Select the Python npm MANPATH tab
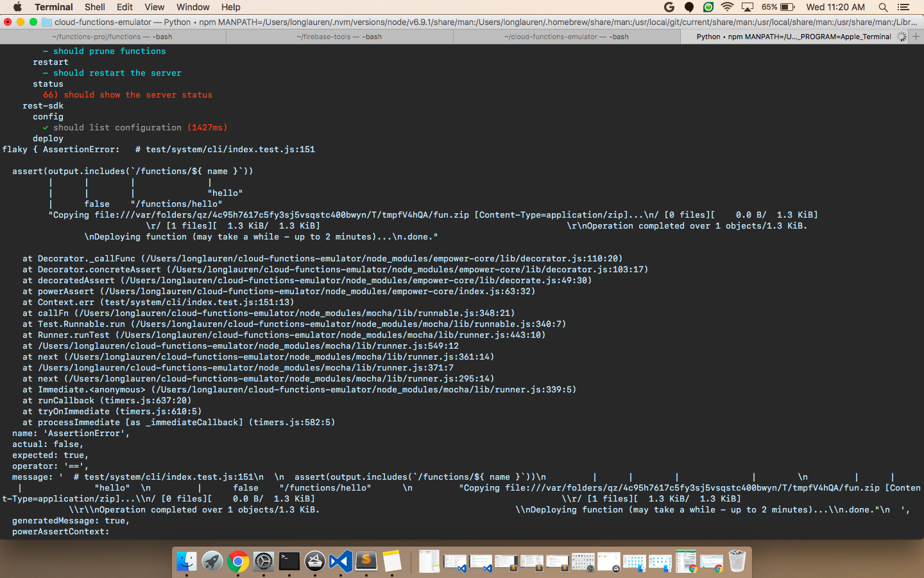The height and width of the screenshot is (578, 924). [x=794, y=37]
